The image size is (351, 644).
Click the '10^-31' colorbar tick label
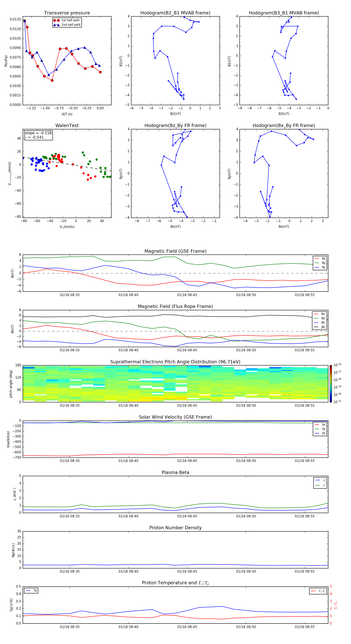pyautogui.click(x=337, y=402)
